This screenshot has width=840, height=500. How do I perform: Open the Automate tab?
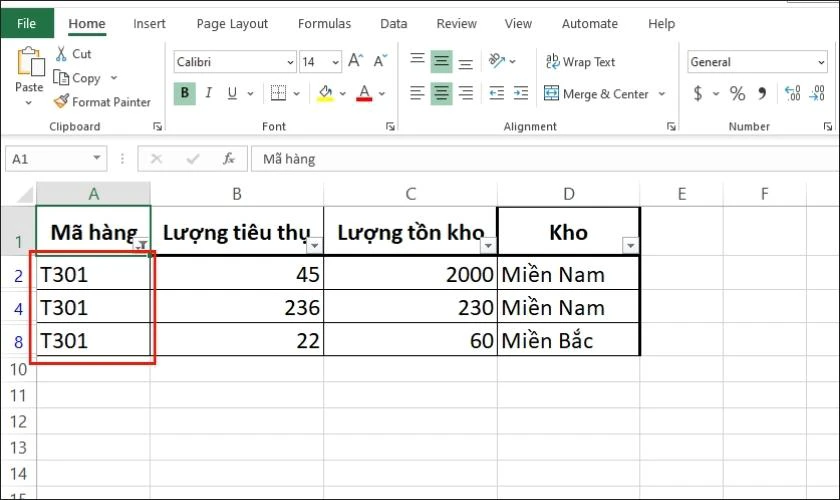pos(589,24)
